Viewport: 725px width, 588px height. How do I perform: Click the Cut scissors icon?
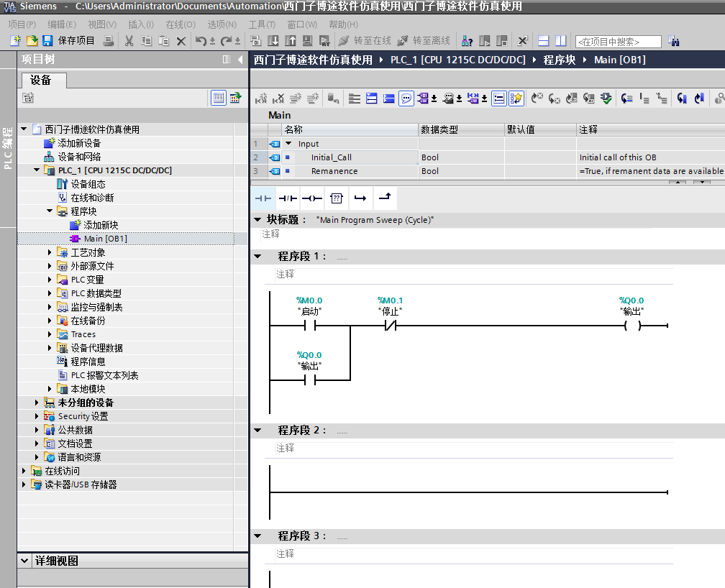[x=129, y=41]
